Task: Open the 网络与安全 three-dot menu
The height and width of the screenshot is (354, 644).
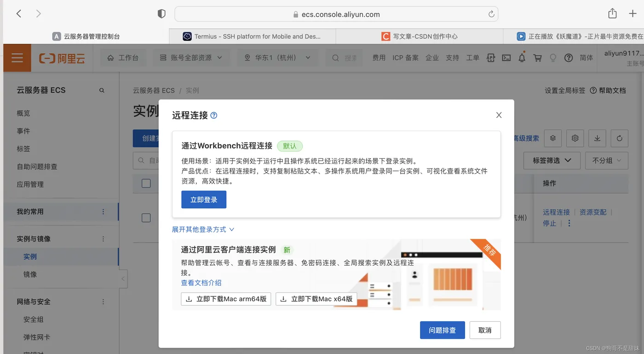Action: click(103, 302)
